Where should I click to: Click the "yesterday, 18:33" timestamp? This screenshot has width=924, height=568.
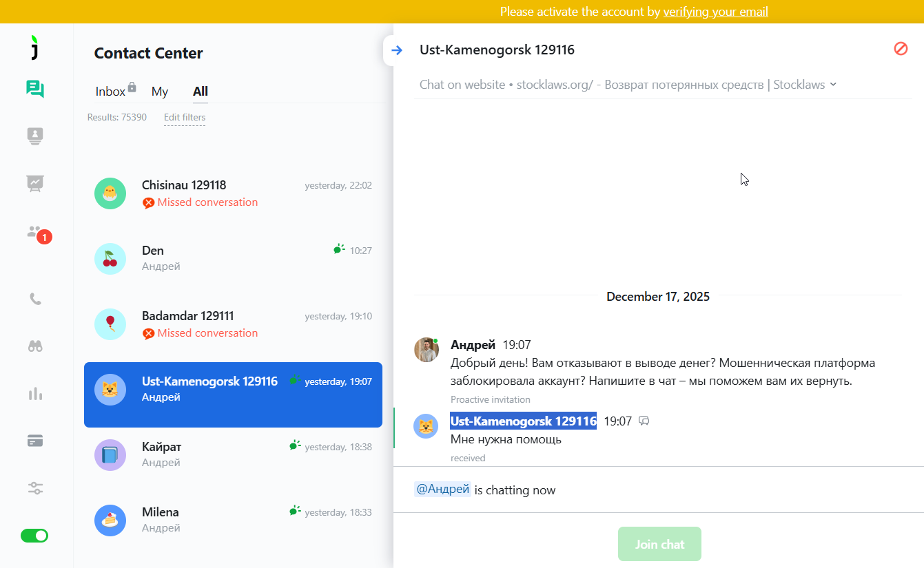click(x=338, y=513)
